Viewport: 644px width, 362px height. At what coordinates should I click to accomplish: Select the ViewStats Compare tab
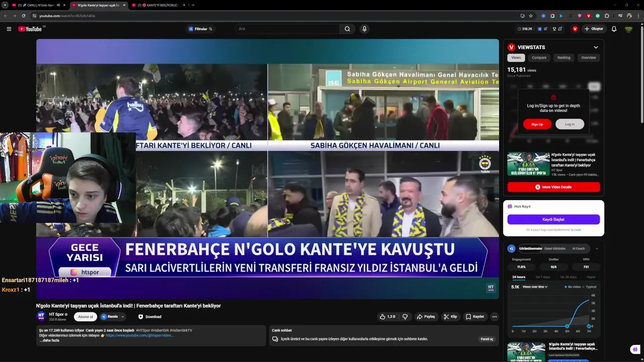pos(539,58)
